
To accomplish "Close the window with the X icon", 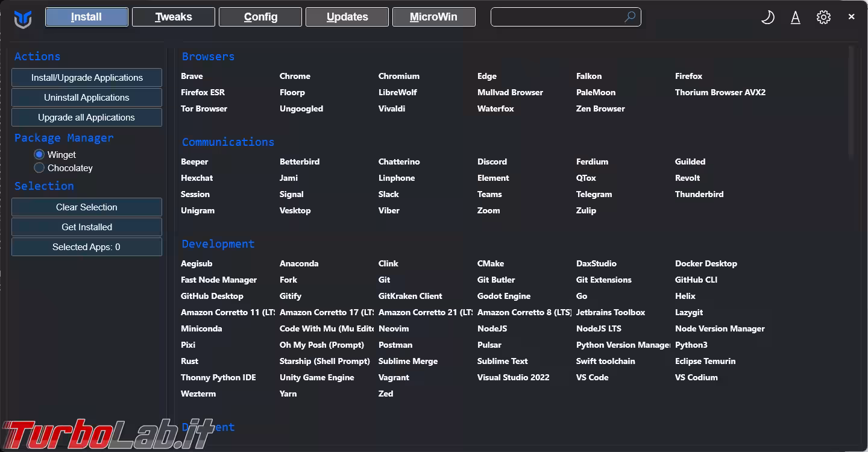I will click(851, 17).
